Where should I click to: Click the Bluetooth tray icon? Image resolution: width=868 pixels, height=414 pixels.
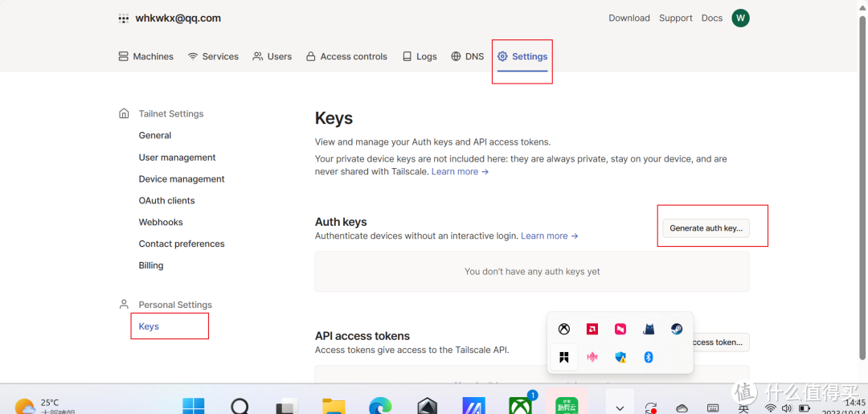point(649,357)
